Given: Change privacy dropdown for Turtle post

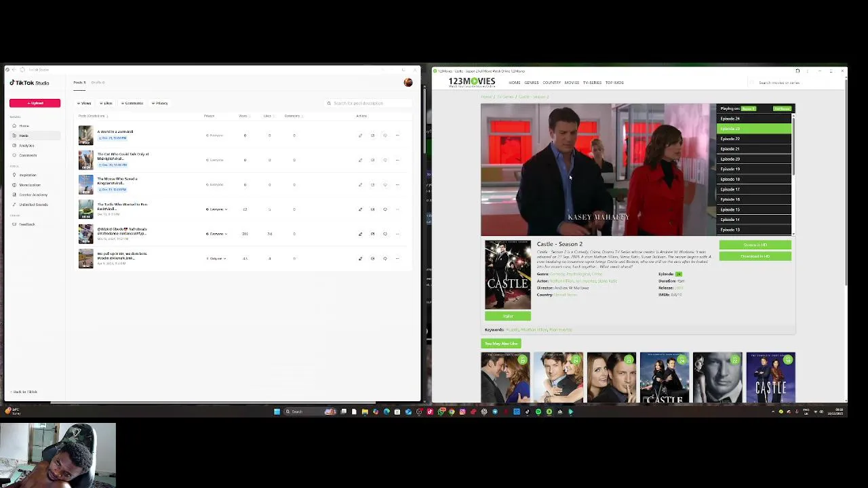Looking at the screenshot, I should pos(216,209).
